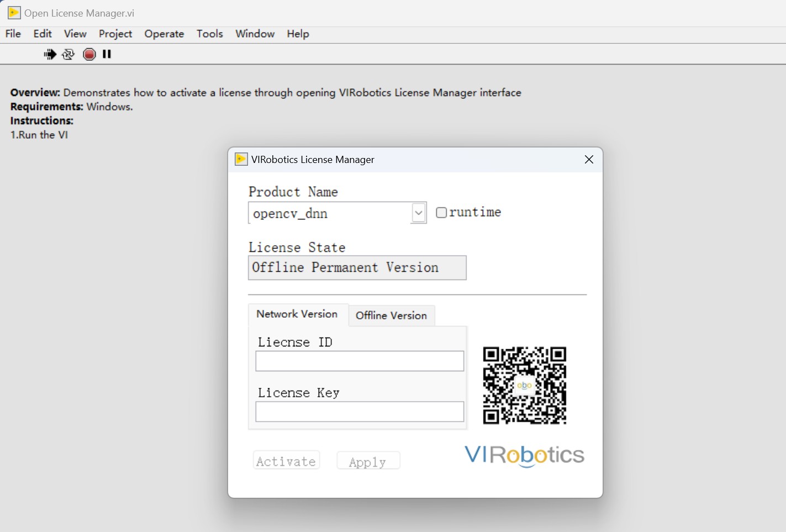Click the QR code image
The image size is (786, 532).
[524, 385]
